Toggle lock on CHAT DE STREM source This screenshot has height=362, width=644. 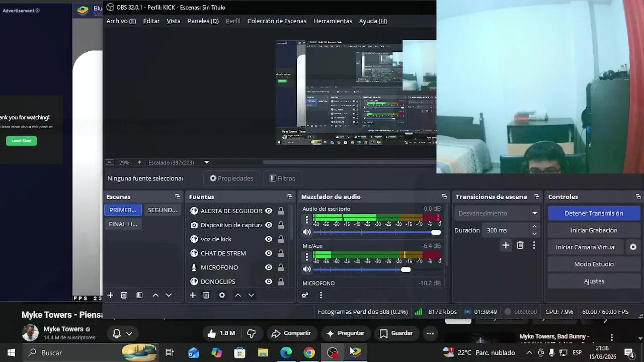281,253
